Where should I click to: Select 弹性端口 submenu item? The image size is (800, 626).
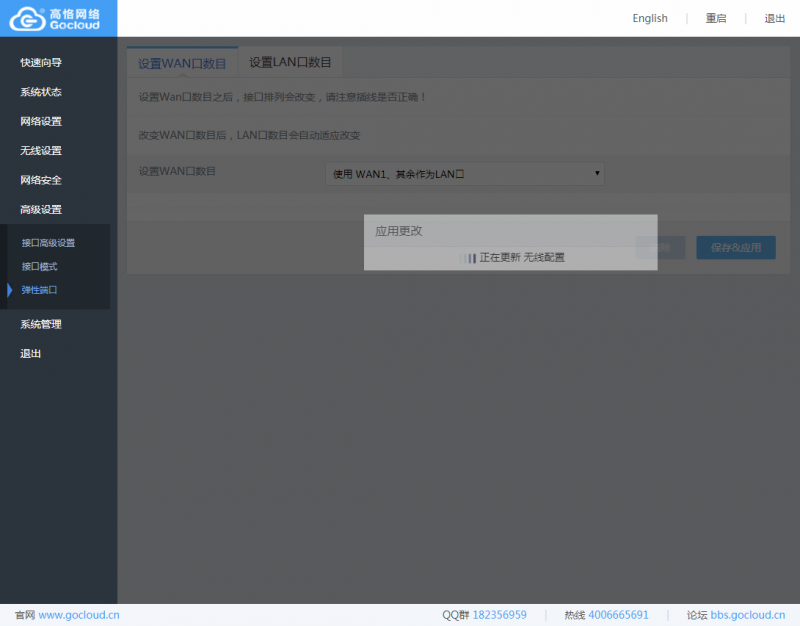(40, 290)
